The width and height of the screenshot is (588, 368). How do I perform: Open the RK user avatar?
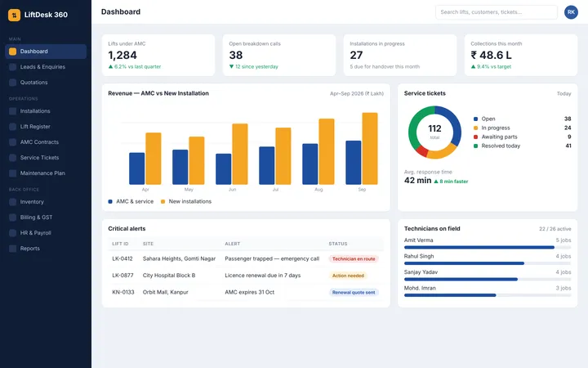(x=571, y=12)
